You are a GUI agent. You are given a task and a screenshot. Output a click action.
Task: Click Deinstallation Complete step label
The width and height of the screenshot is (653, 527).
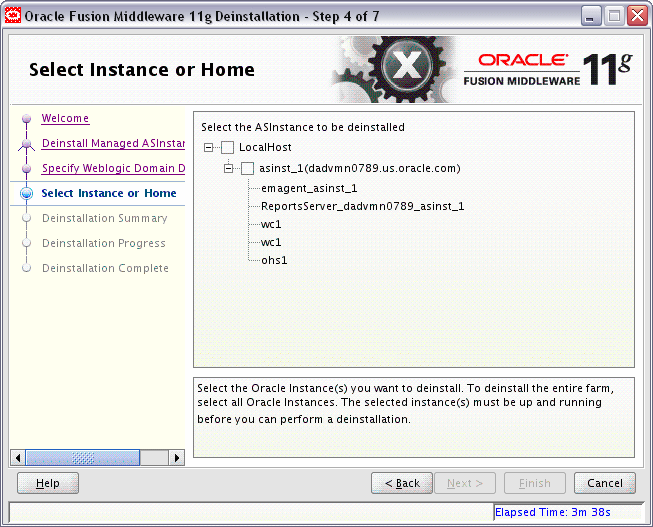pyautogui.click(x=105, y=268)
